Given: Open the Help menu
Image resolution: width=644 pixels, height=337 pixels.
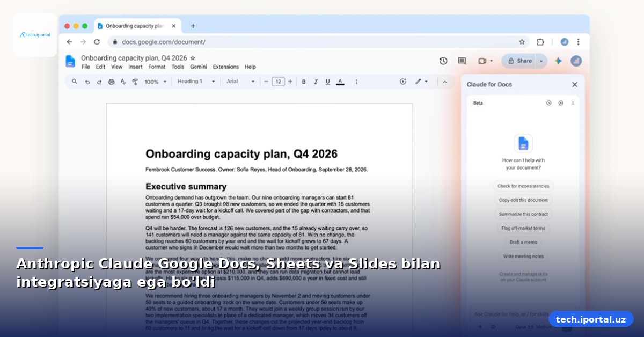Looking at the screenshot, I should click(x=250, y=67).
